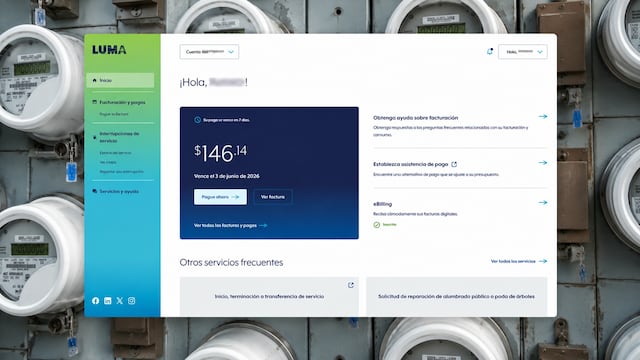Open the X social icon in sidebar
The height and width of the screenshot is (360, 640).
(x=120, y=301)
